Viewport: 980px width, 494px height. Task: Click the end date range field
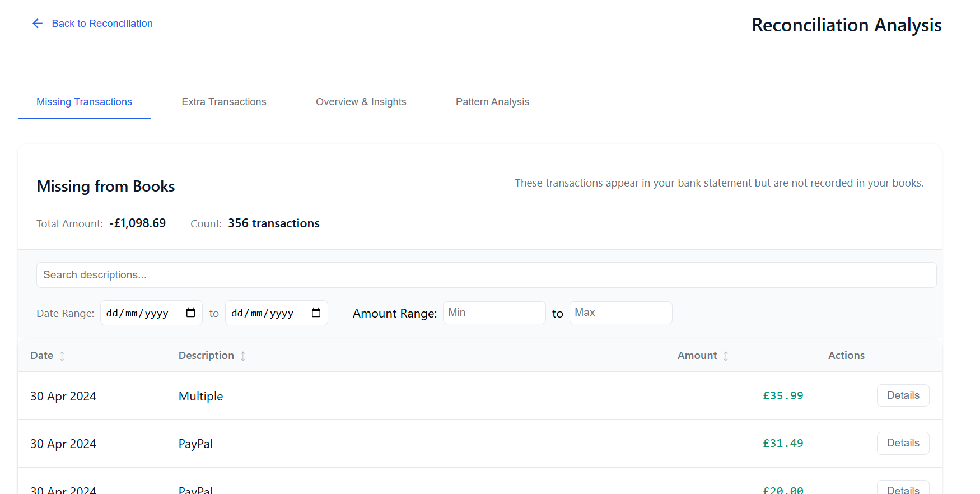[x=265, y=313]
